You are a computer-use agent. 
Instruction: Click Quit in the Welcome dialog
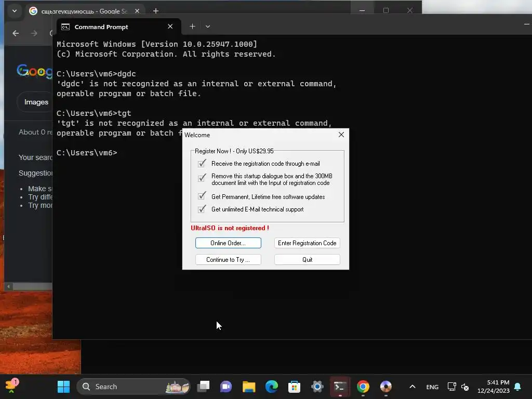[307, 260]
